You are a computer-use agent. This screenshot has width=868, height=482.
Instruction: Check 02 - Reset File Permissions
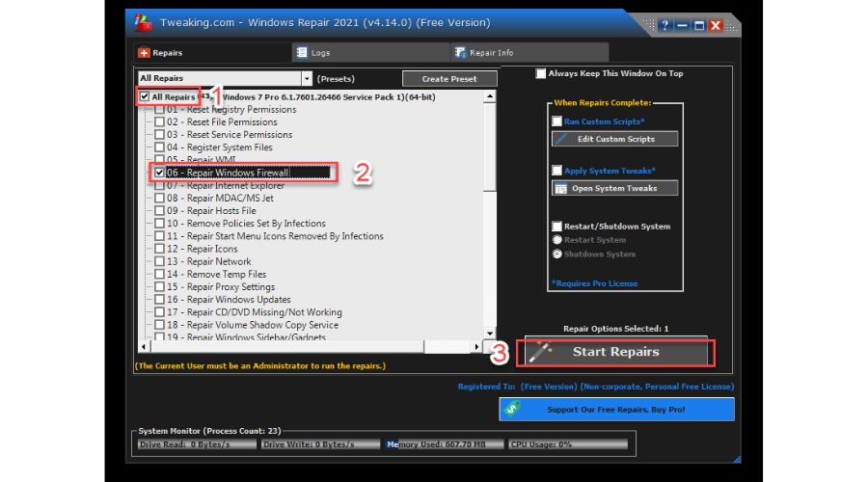pos(159,121)
